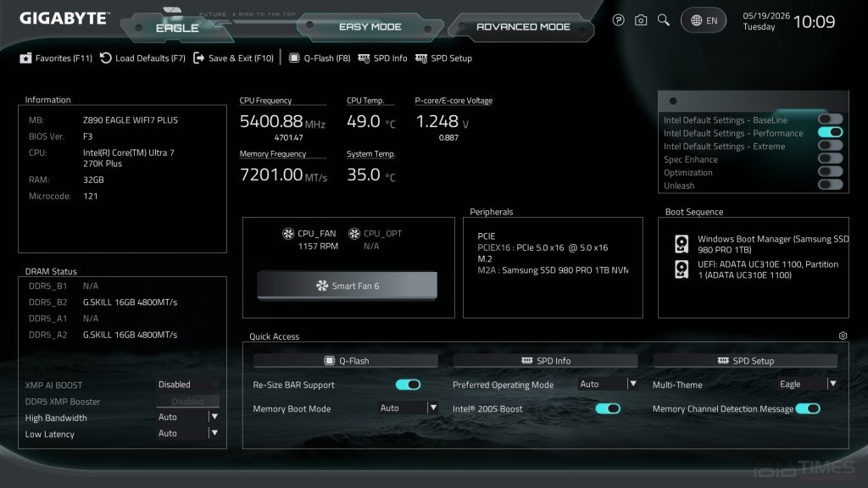868x488 pixels.
Task: Click the Q-Flash chip icon in top toolbar
Action: pyautogui.click(x=294, y=58)
